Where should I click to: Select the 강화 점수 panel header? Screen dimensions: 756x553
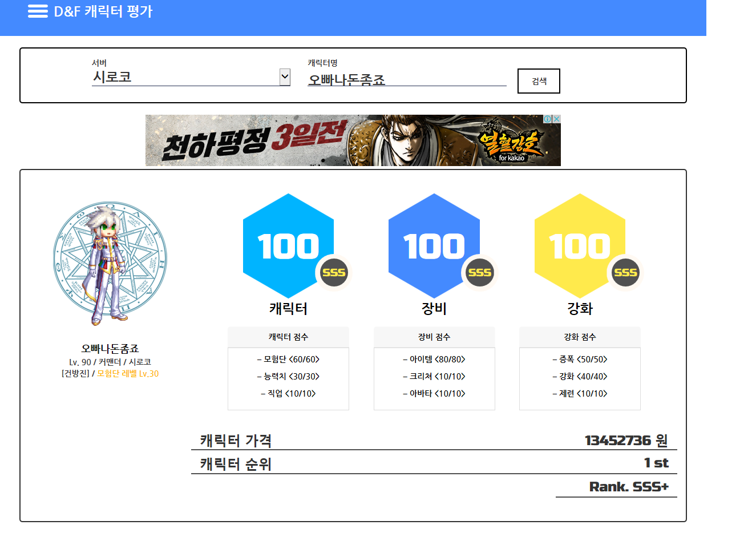pyautogui.click(x=580, y=337)
